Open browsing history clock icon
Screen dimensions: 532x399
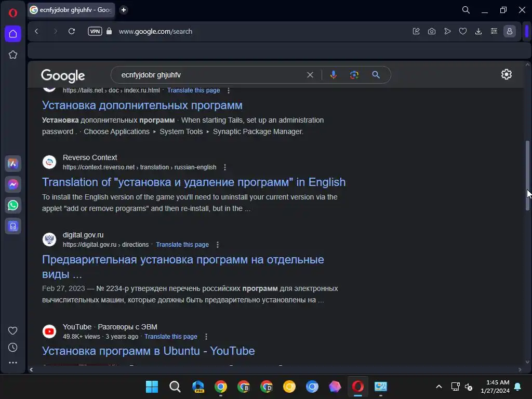point(13,347)
